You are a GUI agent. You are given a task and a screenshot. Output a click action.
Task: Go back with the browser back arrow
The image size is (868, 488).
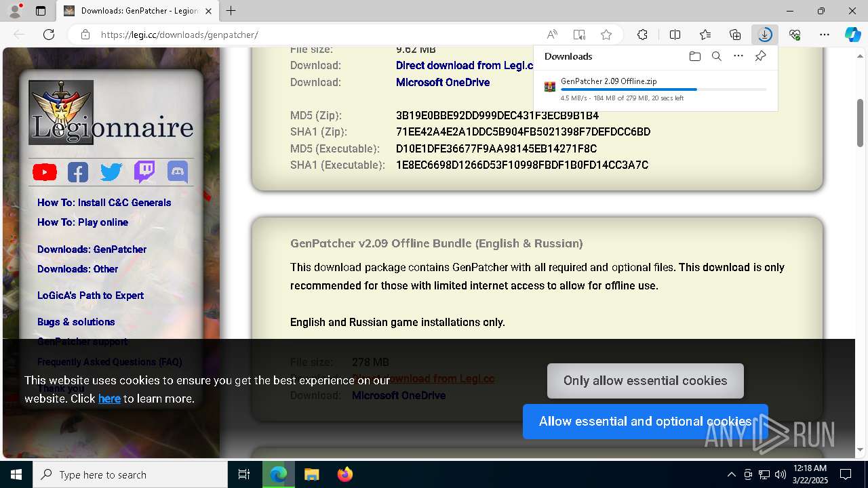click(19, 35)
